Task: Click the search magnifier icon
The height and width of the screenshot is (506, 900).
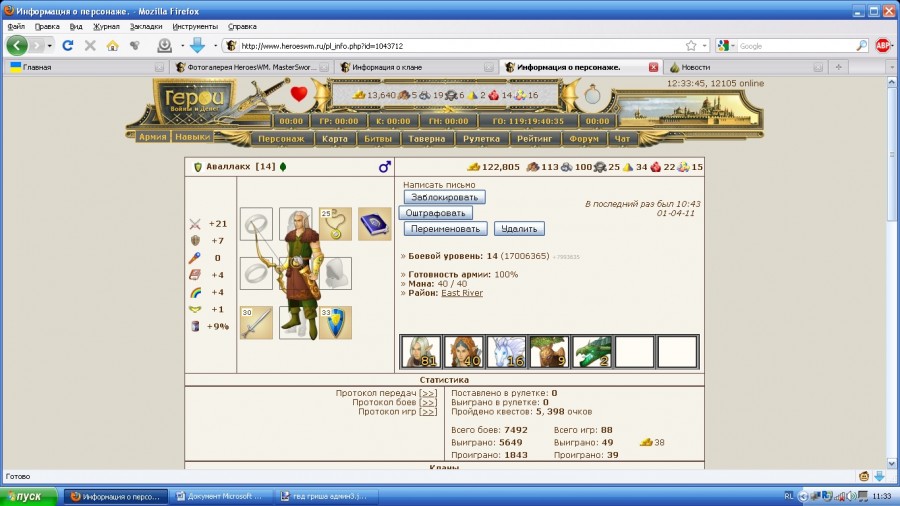Action: pos(862,46)
